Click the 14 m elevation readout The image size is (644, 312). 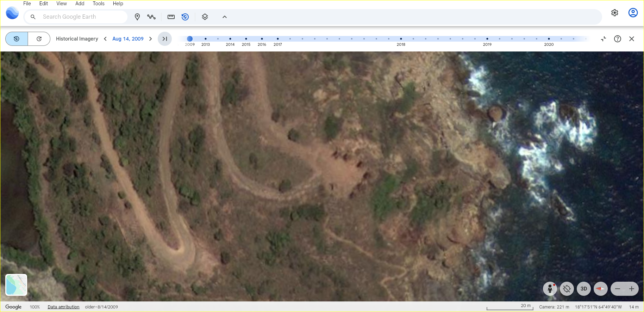(x=634, y=307)
